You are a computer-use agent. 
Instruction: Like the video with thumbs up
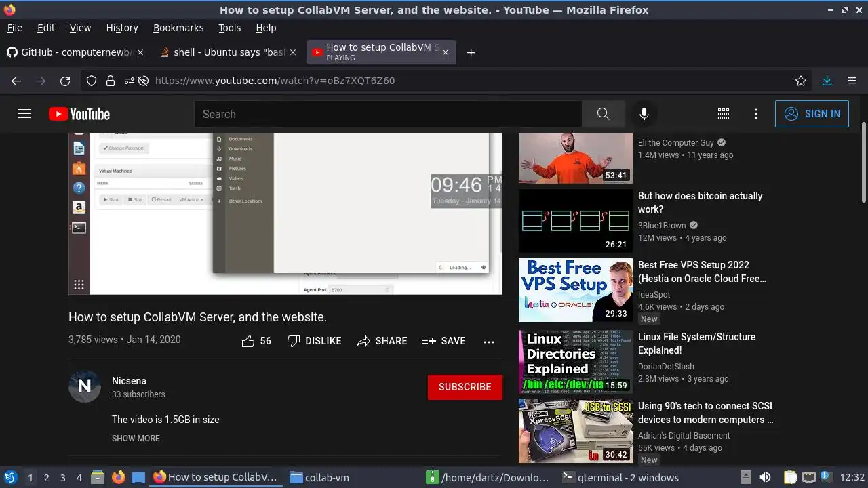256,341
